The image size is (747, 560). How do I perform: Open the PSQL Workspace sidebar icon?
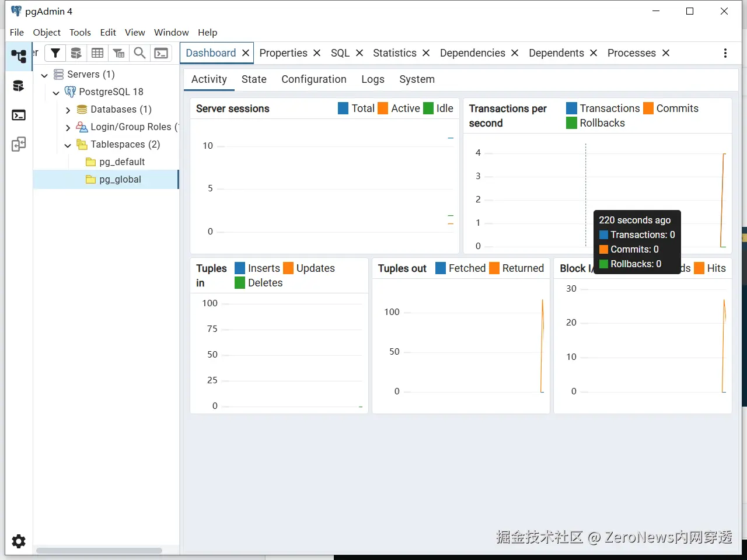(19, 115)
